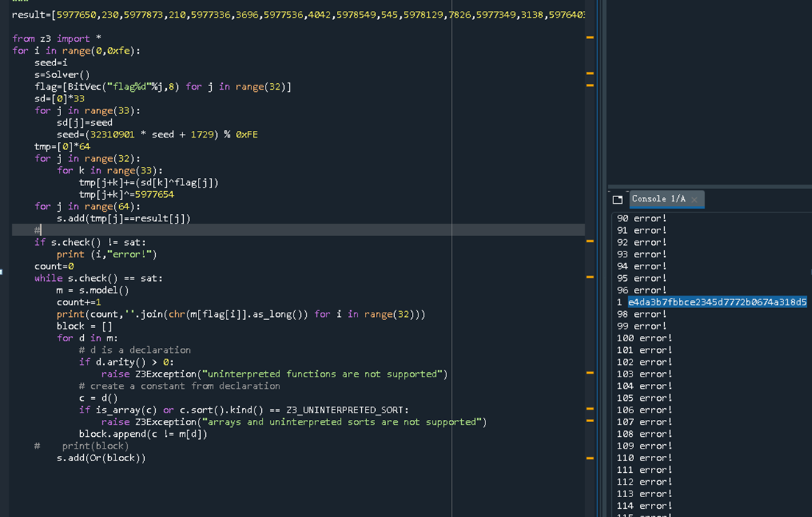Viewport: 812px width, 517px height.
Task: Click warning marker beside 's.add(Or(block))' line
Action: tap(590, 458)
